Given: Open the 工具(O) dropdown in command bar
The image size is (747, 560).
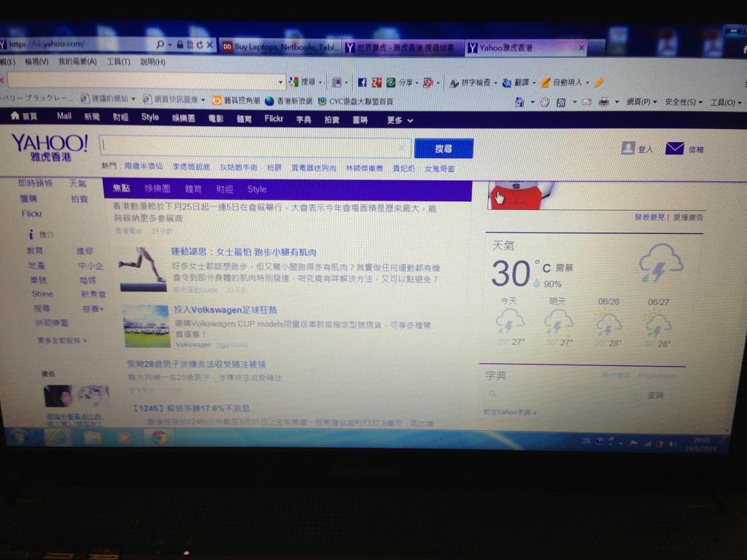Looking at the screenshot, I should click(x=726, y=102).
